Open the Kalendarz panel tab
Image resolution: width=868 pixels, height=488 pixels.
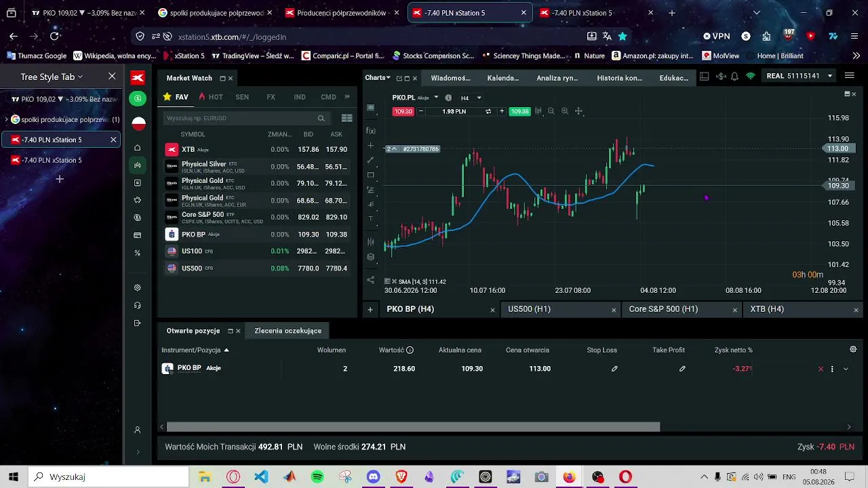(x=503, y=78)
